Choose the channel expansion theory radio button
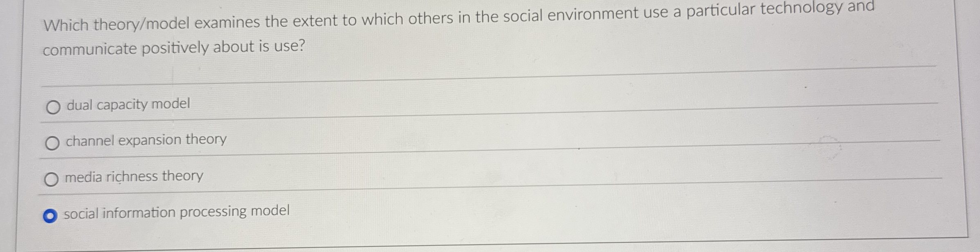The height and width of the screenshot is (252, 980). point(52,143)
